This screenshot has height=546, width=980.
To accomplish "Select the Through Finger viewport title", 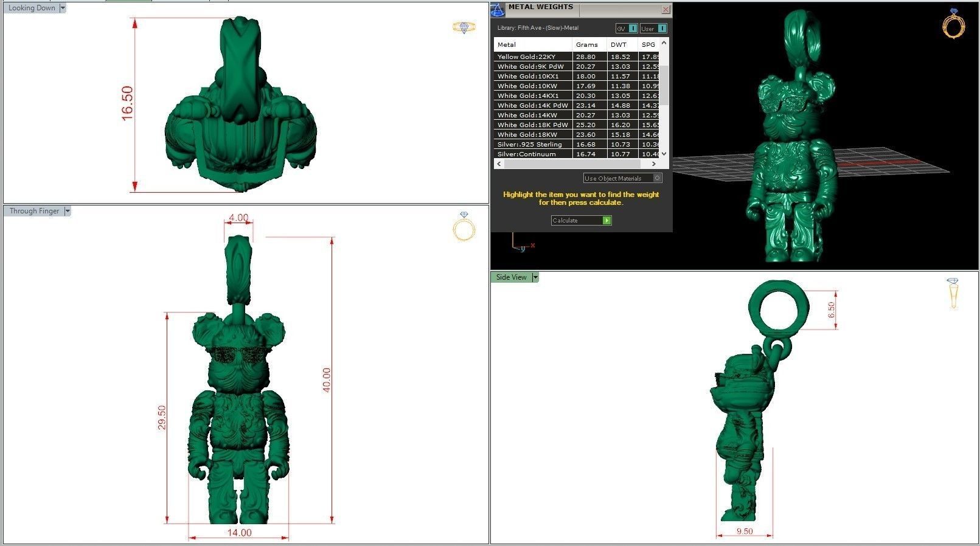I will (x=34, y=211).
